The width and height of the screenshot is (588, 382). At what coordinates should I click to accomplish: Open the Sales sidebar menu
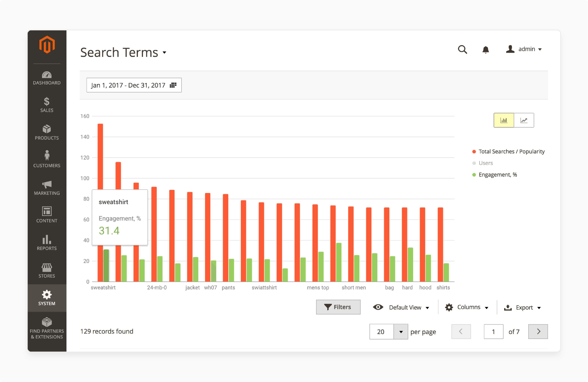tap(47, 105)
